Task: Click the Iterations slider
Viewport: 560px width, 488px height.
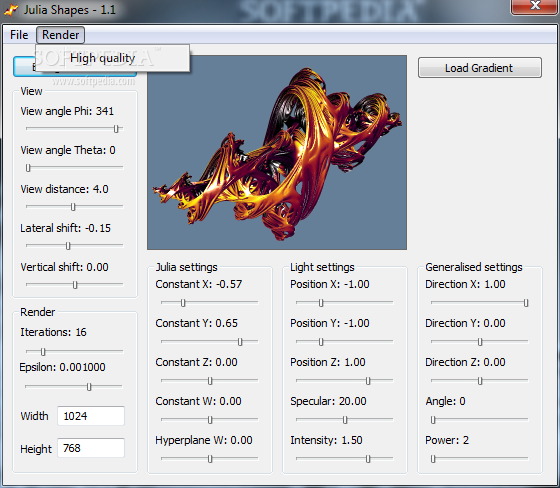Action: (74, 352)
